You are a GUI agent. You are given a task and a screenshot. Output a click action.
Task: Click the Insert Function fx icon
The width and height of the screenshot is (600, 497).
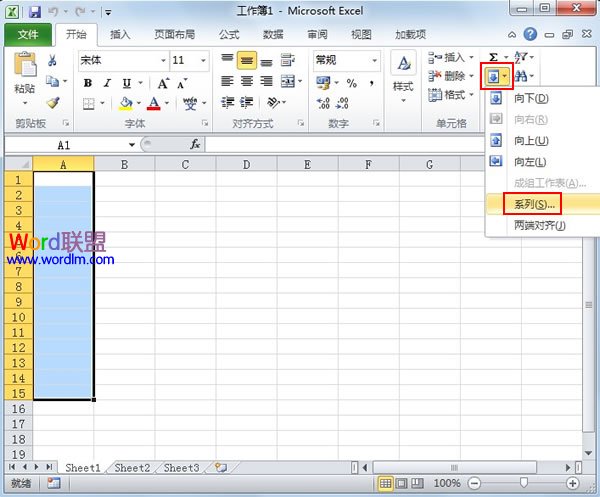click(x=195, y=144)
